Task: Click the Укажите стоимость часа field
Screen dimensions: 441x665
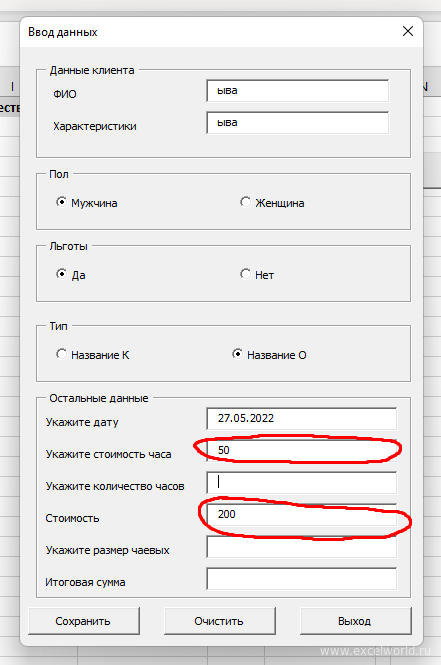Action: (301, 450)
